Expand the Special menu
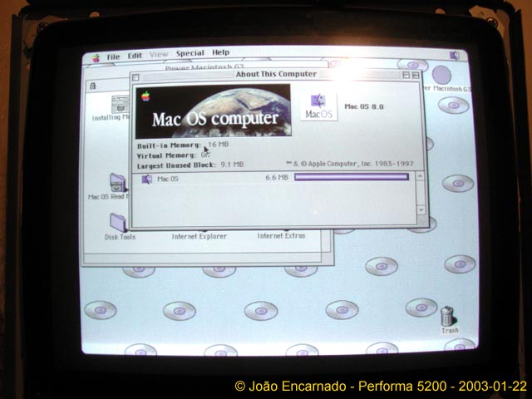The image size is (532, 399). tap(190, 53)
